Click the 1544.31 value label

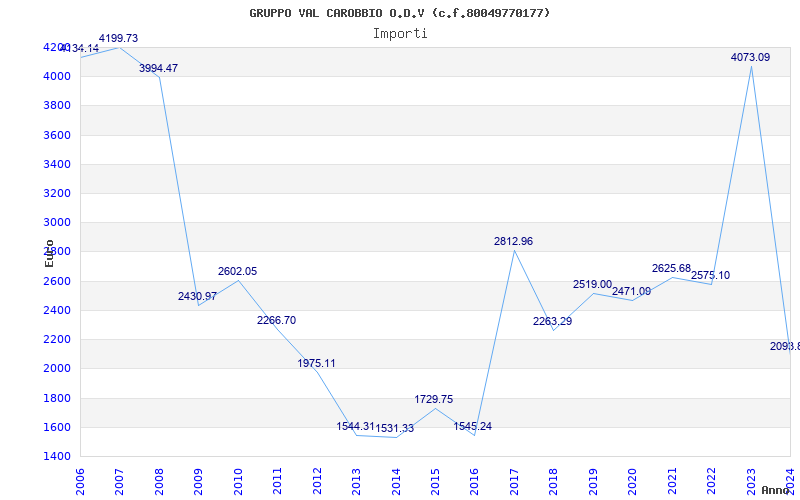tap(356, 426)
